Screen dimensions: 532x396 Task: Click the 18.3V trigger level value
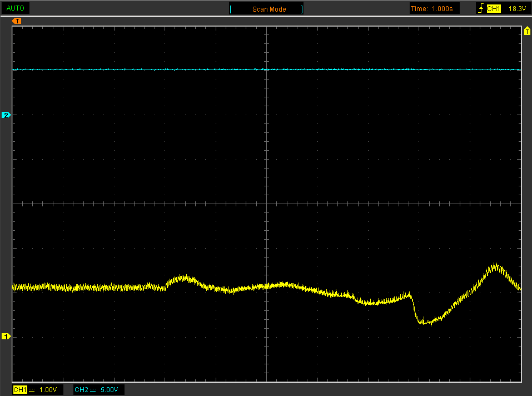[x=517, y=9]
